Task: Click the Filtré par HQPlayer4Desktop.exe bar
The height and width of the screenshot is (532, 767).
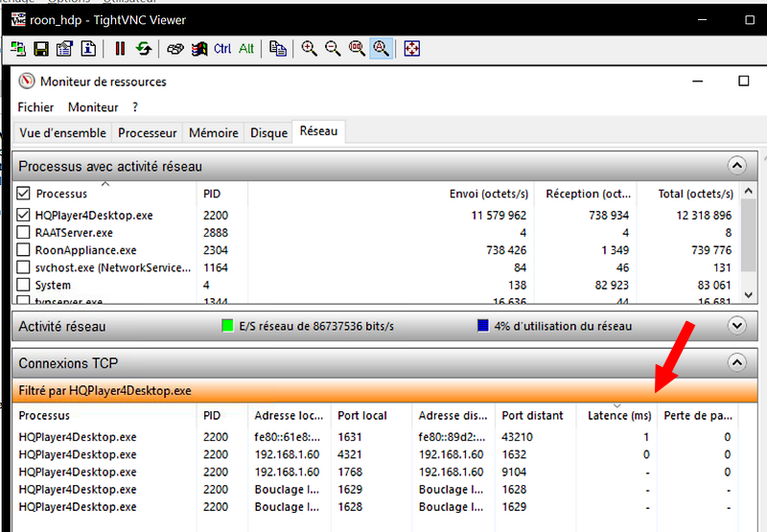Action: pyautogui.click(x=385, y=390)
